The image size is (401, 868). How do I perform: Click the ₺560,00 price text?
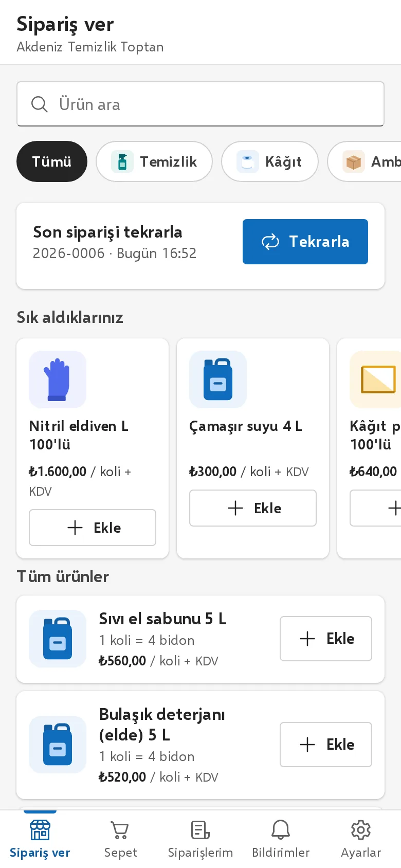point(122,661)
